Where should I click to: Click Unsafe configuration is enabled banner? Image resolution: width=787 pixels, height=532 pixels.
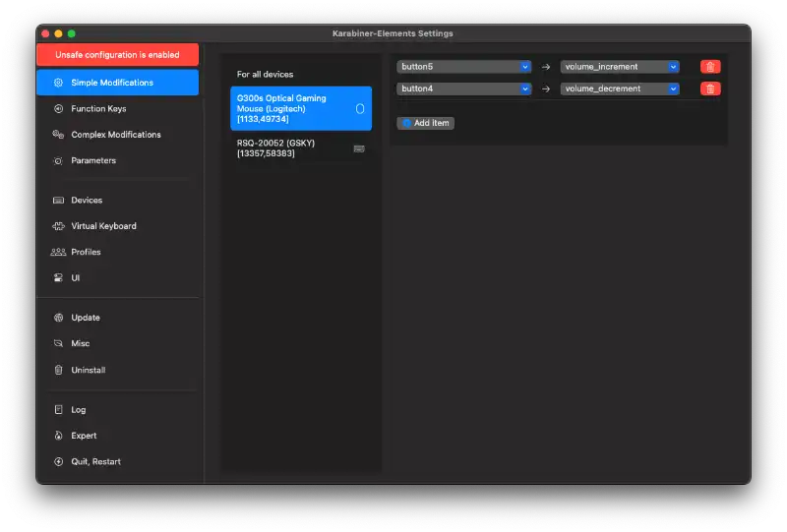(x=117, y=55)
